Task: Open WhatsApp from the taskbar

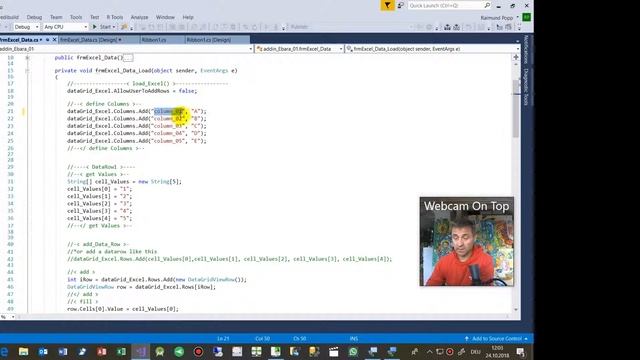Action: (353, 351)
